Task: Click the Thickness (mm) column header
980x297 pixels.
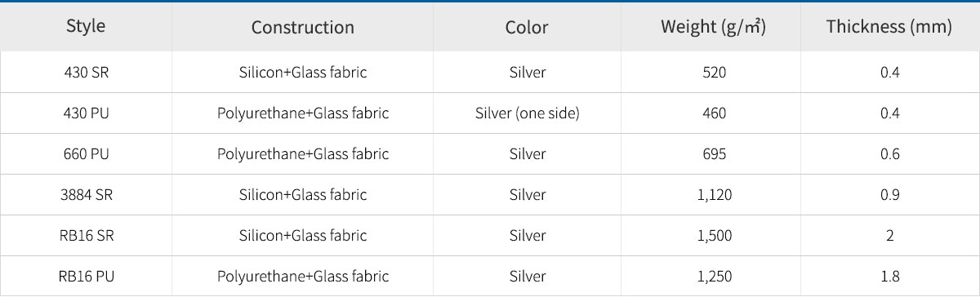Action: pos(889,27)
